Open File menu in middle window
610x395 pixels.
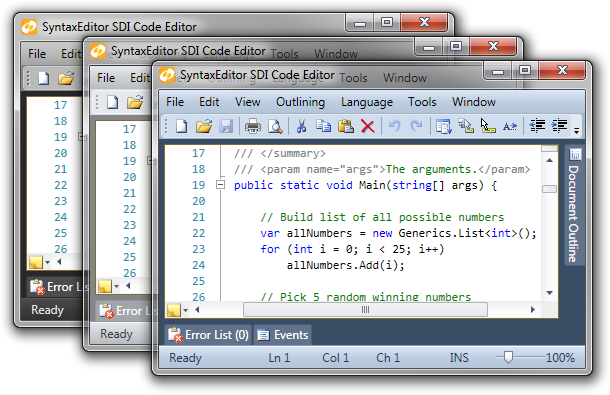(106, 78)
